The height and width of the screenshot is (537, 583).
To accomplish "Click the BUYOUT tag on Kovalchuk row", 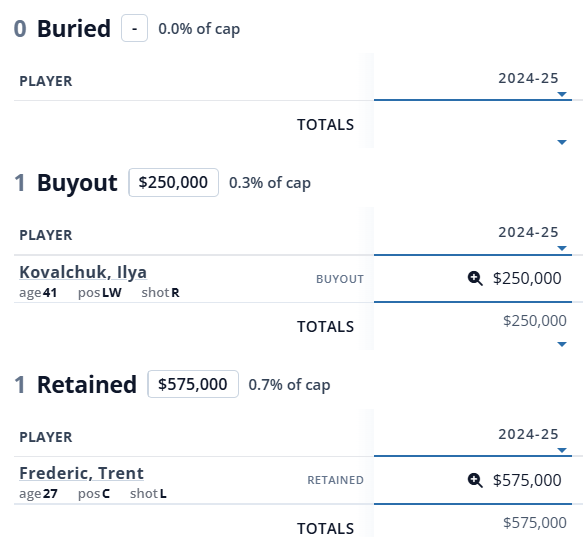I will [340, 279].
